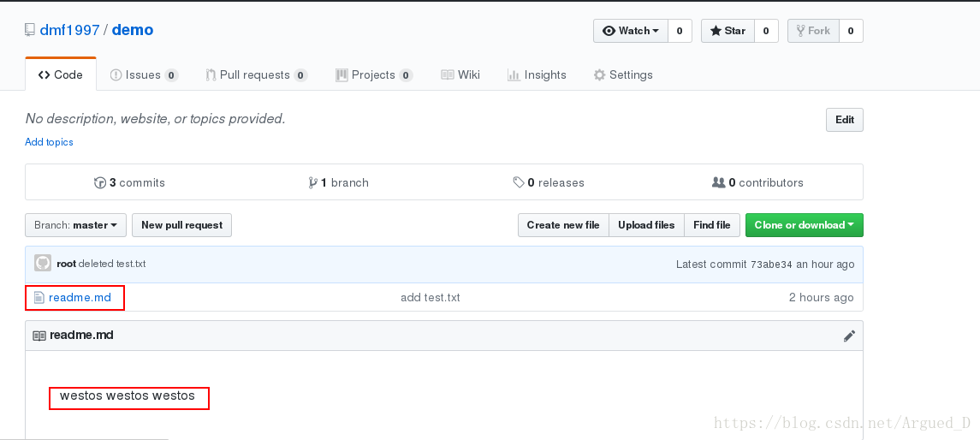Click the Fork button
Screen dimensions: 980x440
click(813, 31)
